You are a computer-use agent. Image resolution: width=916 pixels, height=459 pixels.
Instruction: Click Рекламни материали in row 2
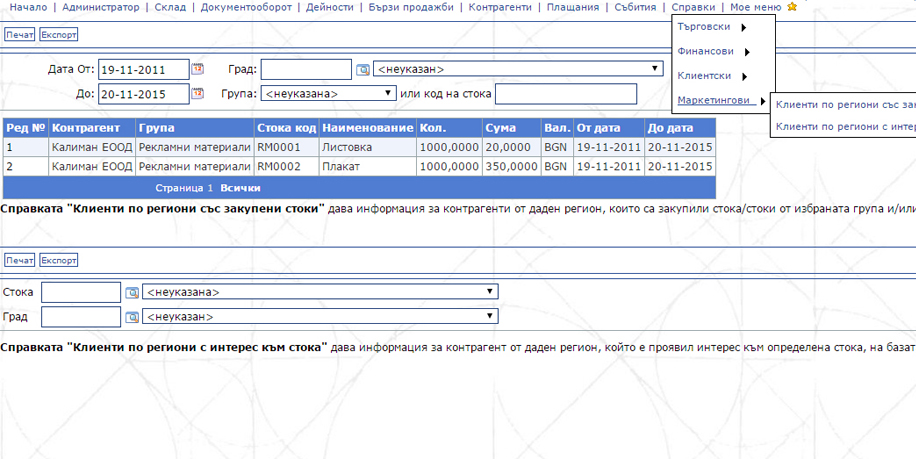click(195, 167)
